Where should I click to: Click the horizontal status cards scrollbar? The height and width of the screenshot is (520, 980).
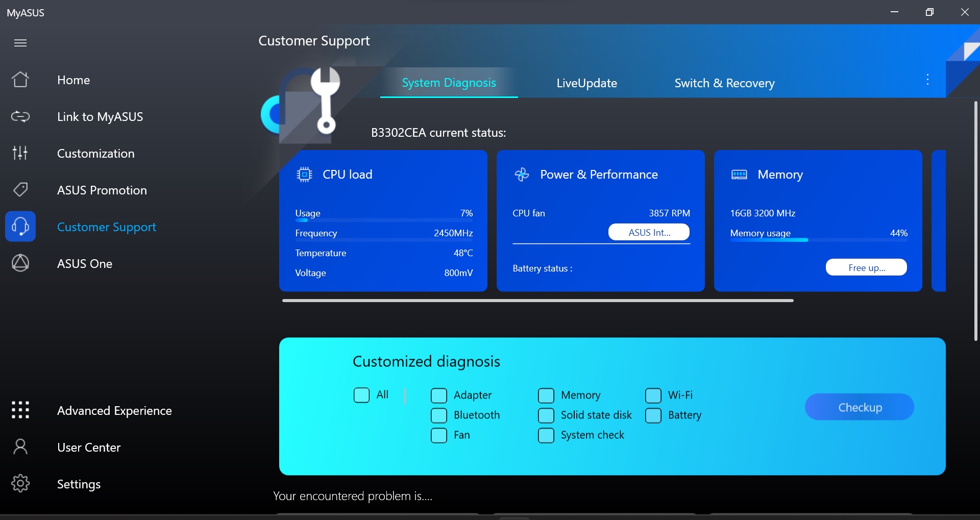(x=537, y=301)
